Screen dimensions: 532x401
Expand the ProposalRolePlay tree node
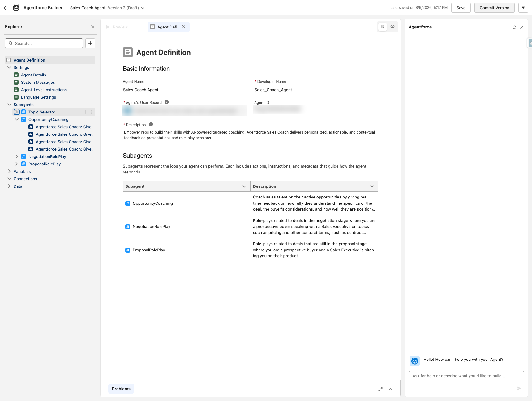pyautogui.click(x=17, y=164)
